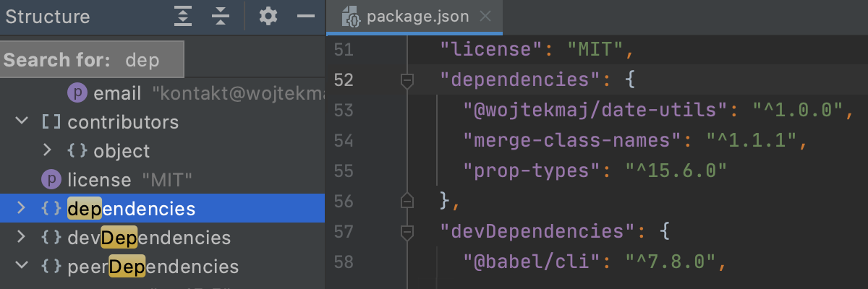
Task: Expand the dependencies node chevron
Action: coord(22,209)
